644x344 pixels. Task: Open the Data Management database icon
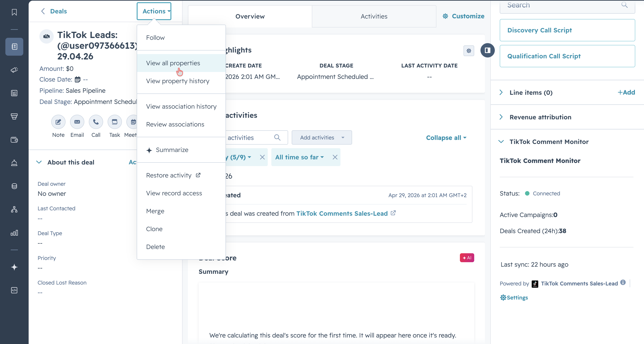click(x=14, y=186)
